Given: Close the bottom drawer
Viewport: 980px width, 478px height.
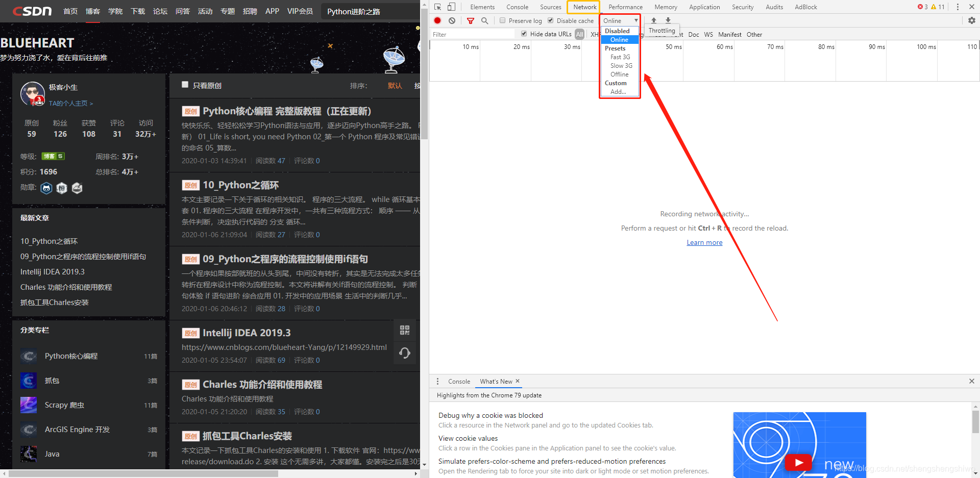Looking at the screenshot, I should pos(972,381).
